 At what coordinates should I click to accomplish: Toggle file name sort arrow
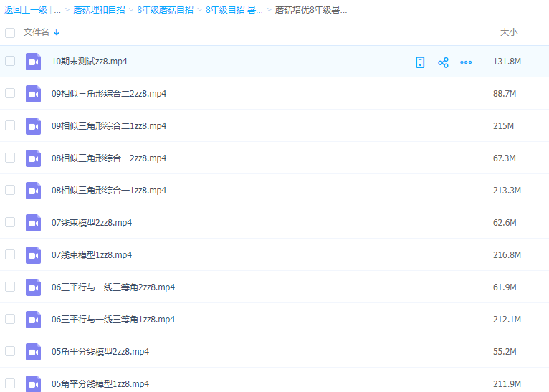point(57,32)
